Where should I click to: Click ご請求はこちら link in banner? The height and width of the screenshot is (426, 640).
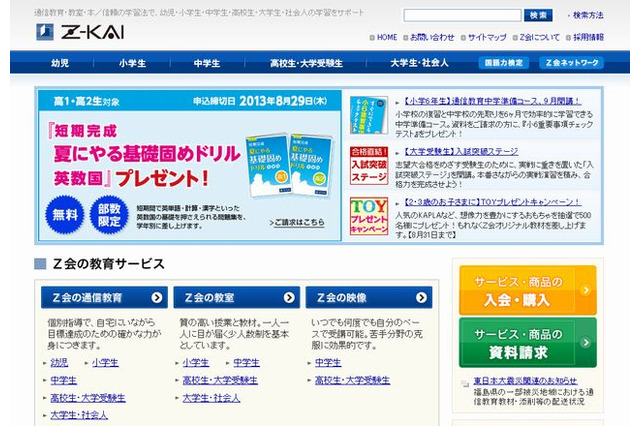297,222
